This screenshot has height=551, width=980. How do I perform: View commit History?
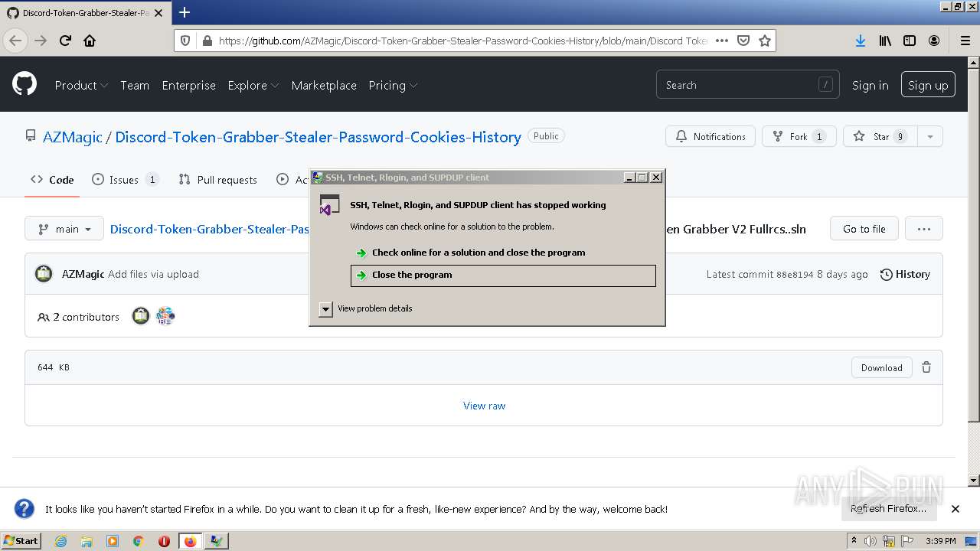pyautogui.click(x=905, y=274)
